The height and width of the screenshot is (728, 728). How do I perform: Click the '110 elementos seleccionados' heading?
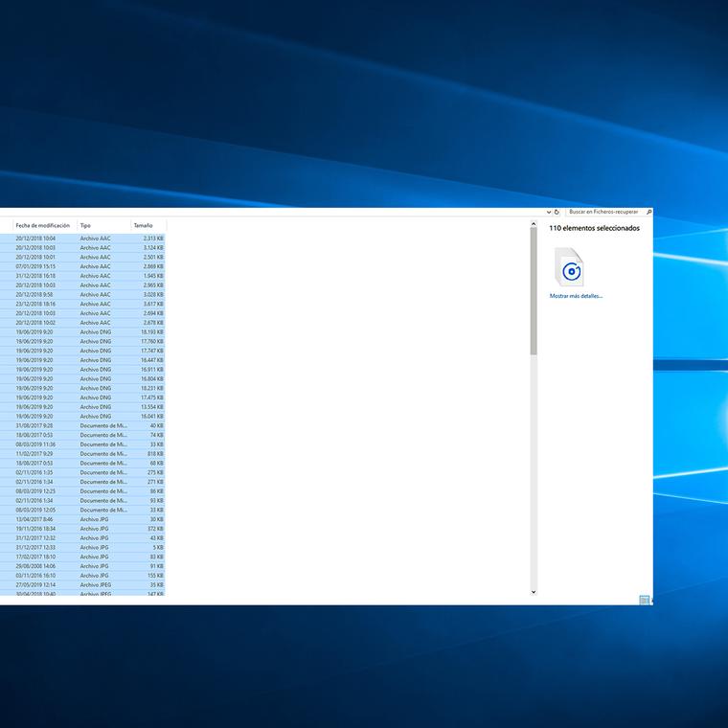click(x=594, y=229)
